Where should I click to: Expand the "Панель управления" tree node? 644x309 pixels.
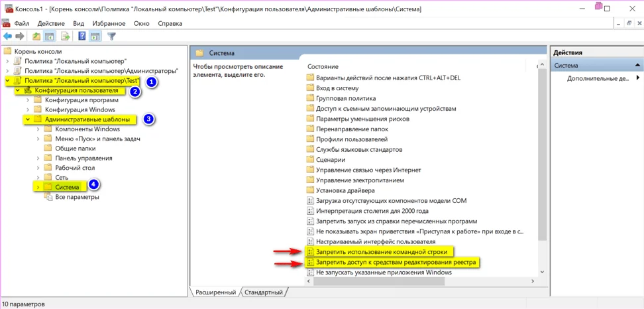tap(38, 158)
